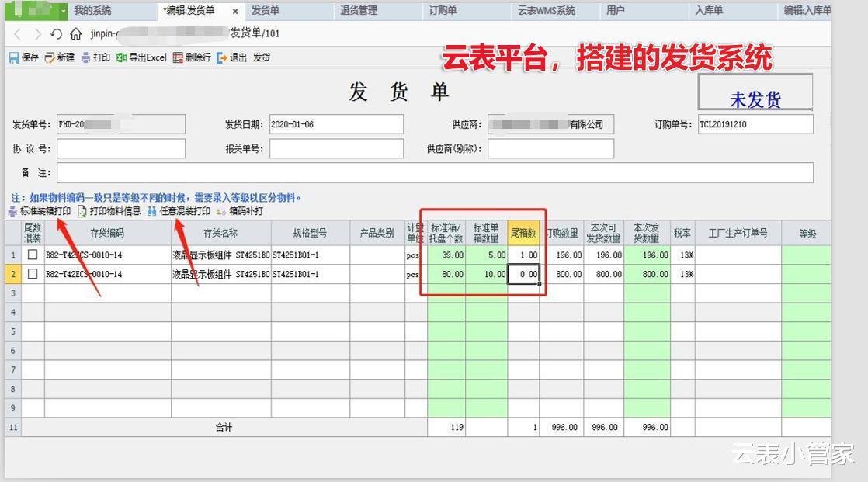The height and width of the screenshot is (482, 868).
Task: Open the dropdown arrow beside the logo tab
Action: coord(64,11)
